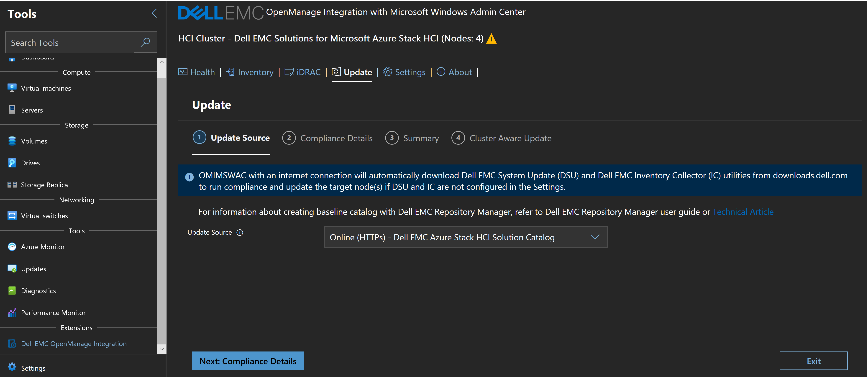Click the Exit button
This screenshot has height=377, width=868.
(x=813, y=361)
